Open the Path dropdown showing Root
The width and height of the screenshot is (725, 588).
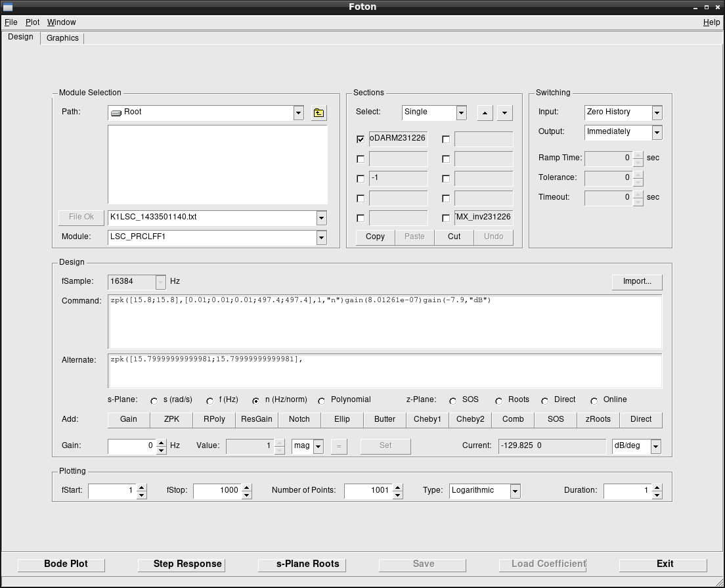tap(299, 112)
